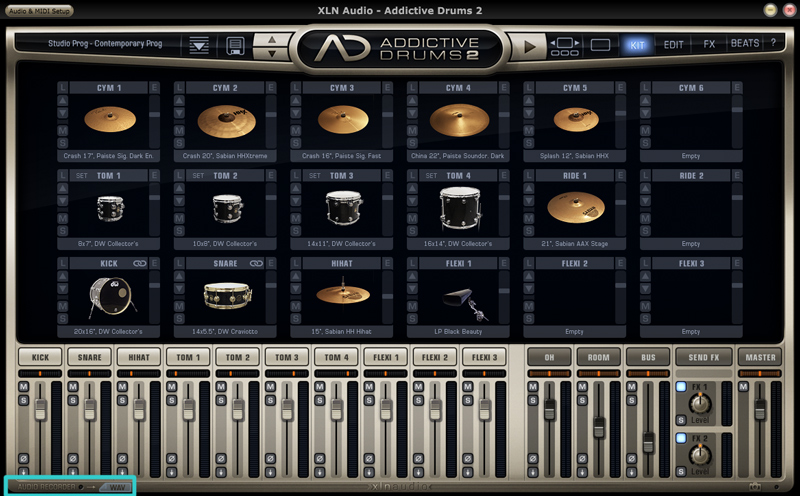
Task: Toggle phase invert on the KICK channel
Action: click(x=23, y=458)
